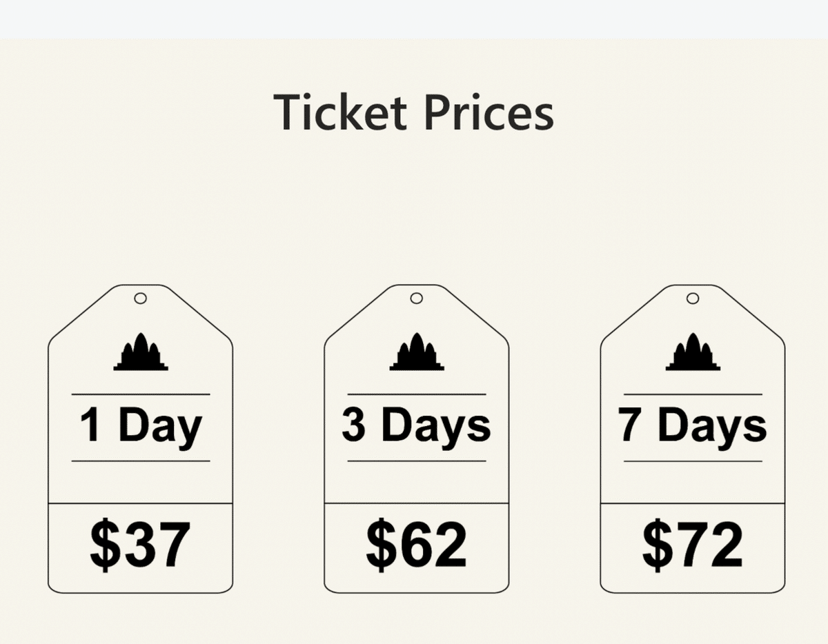Select the "3 Days" ticket label

[x=416, y=427]
